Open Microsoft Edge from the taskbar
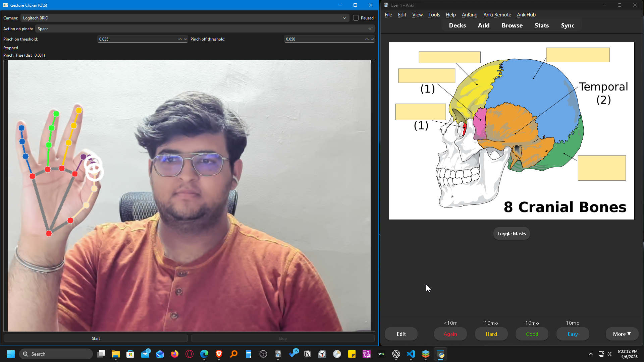Image resolution: width=644 pixels, height=362 pixels. (204, 354)
